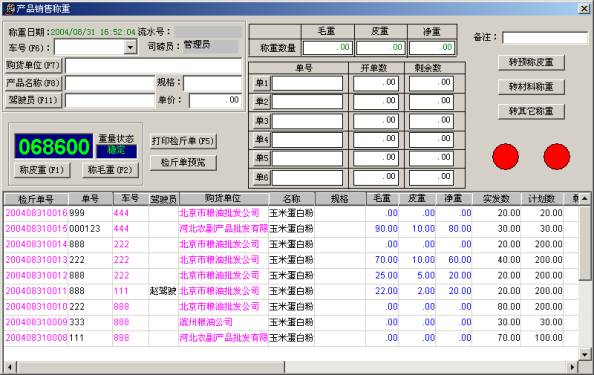Click the left red indicator light

point(505,156)
